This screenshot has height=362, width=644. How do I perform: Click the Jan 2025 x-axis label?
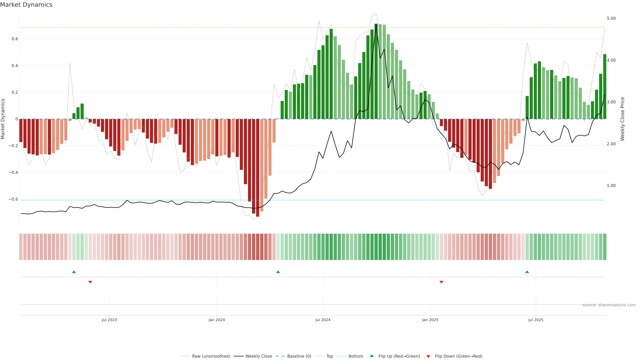[x=430, y=320]
